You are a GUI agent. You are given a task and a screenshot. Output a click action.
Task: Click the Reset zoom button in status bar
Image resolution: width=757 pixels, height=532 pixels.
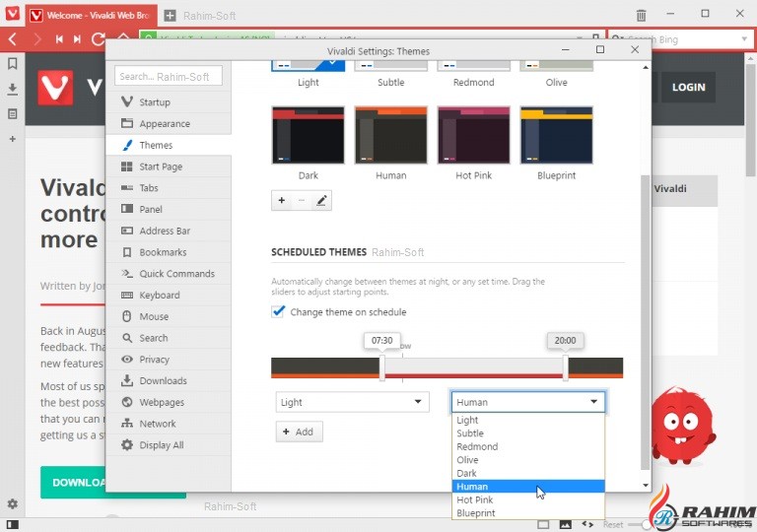613,524
